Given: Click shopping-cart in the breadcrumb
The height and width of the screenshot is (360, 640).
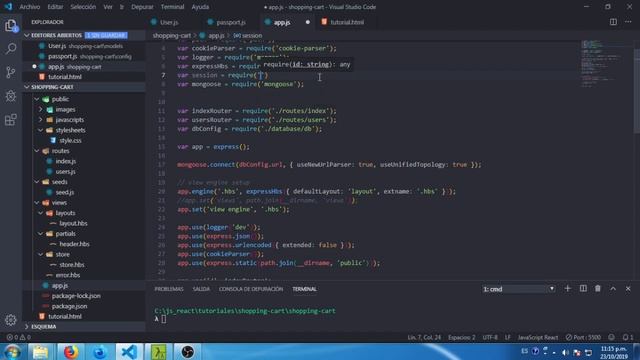Looking at the screenshot, I should 172,36.
